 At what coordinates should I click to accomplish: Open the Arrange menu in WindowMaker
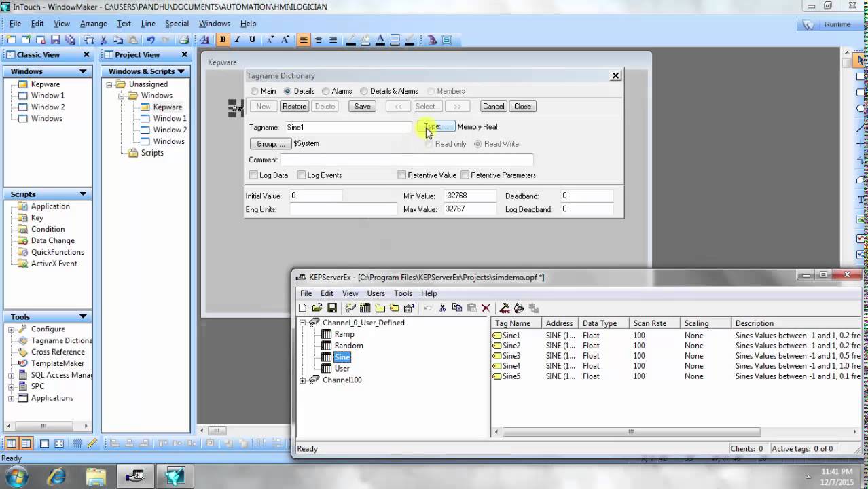point(94,24)
